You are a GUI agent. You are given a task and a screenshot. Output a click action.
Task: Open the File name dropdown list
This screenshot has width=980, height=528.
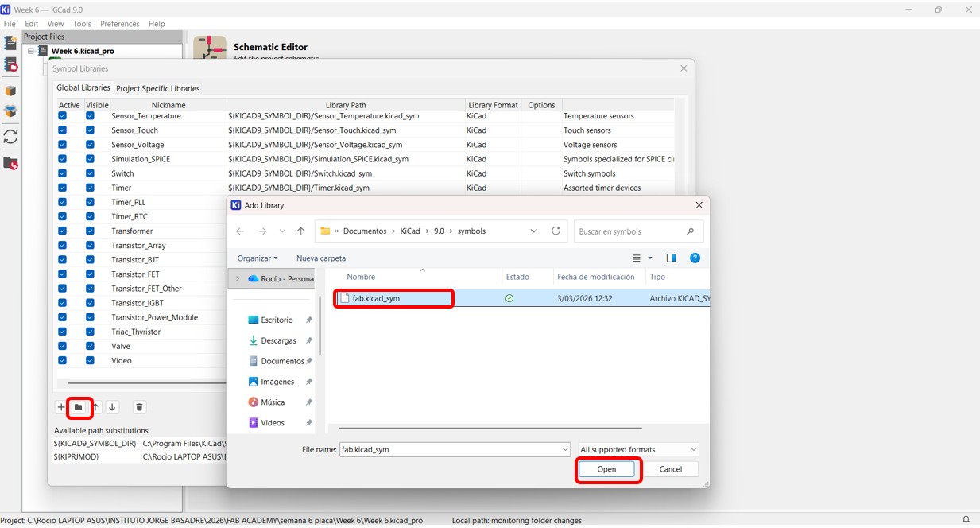click(564, 449)
